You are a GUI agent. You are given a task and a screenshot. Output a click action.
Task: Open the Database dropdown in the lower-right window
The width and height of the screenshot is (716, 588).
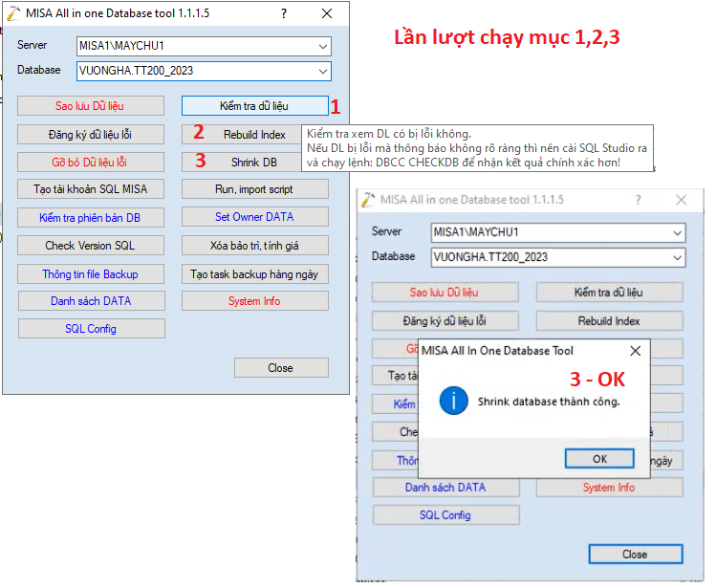[x=677, y=257]
